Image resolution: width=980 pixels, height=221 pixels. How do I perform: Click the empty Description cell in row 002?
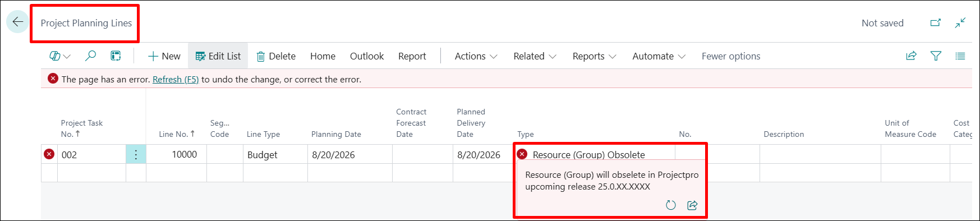tap(820, 154)
